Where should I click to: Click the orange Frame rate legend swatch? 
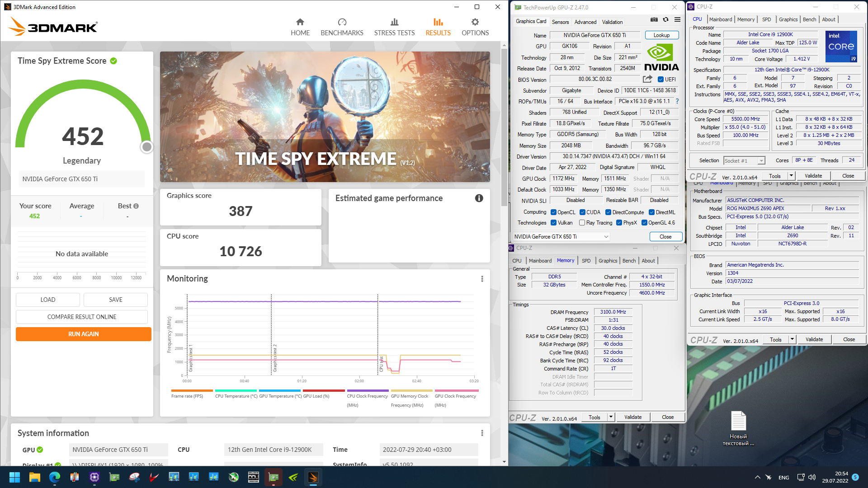(x=192, y=390)
